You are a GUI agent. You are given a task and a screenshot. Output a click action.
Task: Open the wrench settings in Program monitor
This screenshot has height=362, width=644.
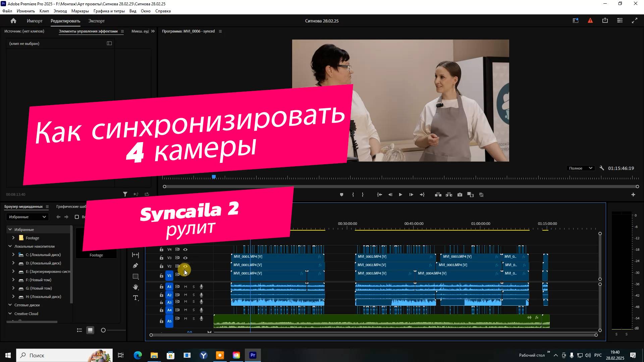click(602, 168)
